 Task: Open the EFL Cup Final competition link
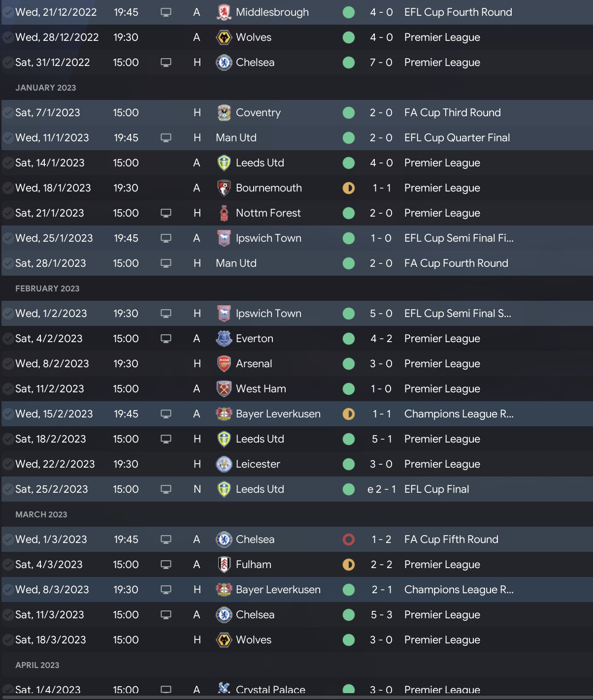coord(436,489)
